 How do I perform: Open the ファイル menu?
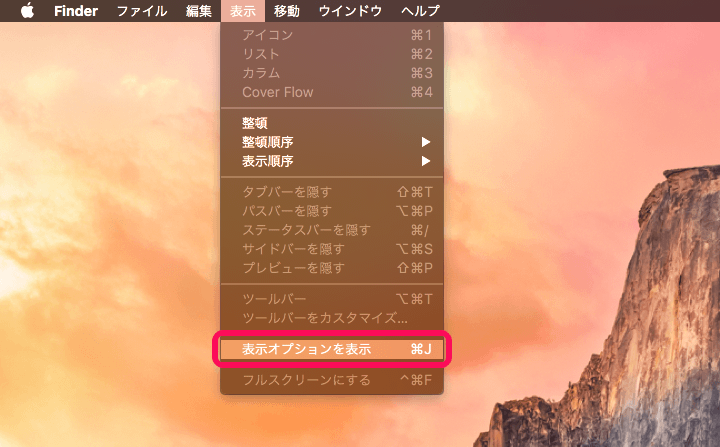click(141, 11)
